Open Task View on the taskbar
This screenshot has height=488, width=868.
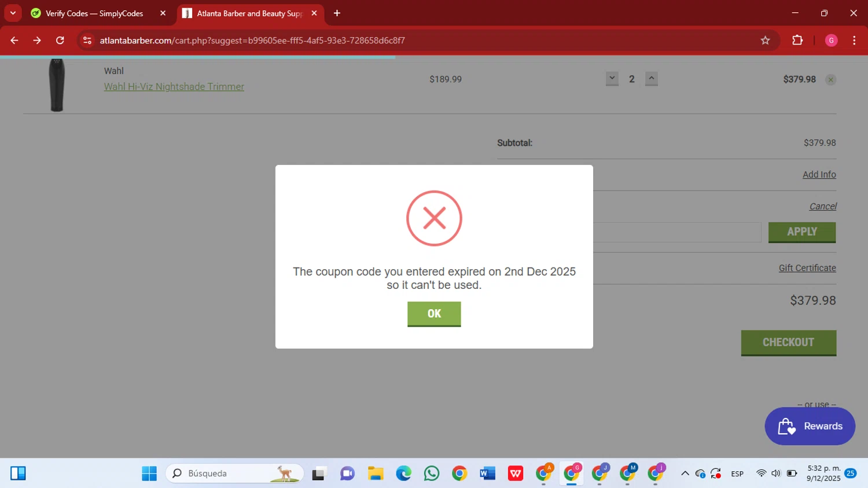point(319,474)
